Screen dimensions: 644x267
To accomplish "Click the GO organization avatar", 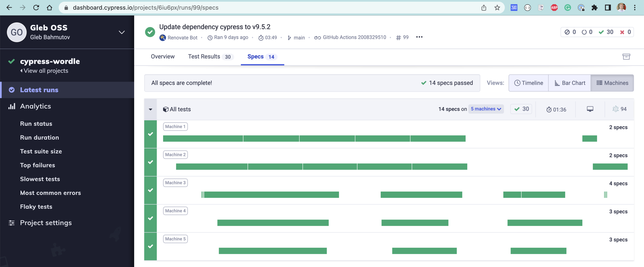I will coord(17,32).
